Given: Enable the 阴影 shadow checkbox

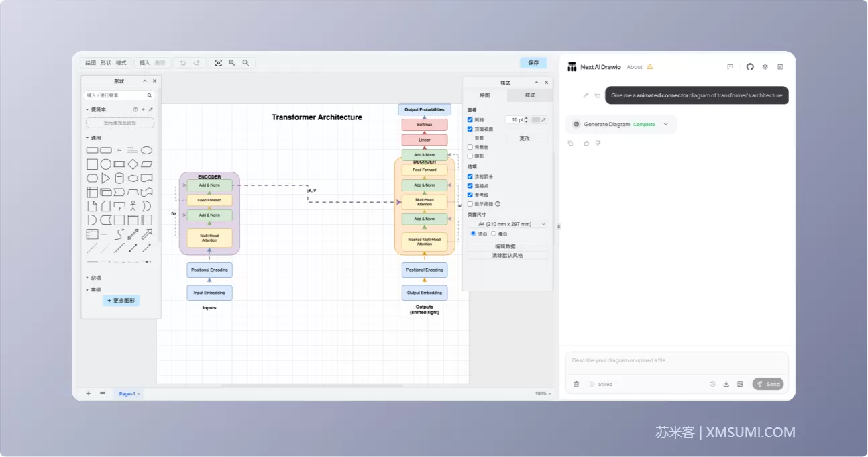Looking at the screenshot, I should pos(470,156).
